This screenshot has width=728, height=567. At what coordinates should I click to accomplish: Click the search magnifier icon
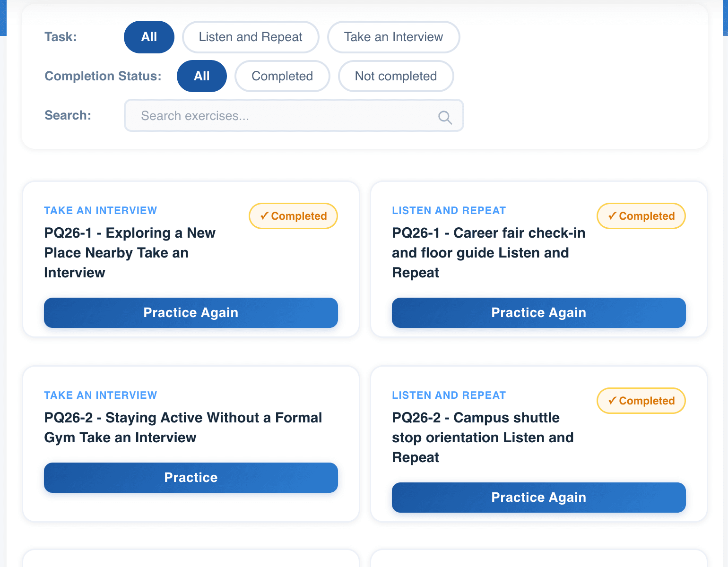pos(445,117)
